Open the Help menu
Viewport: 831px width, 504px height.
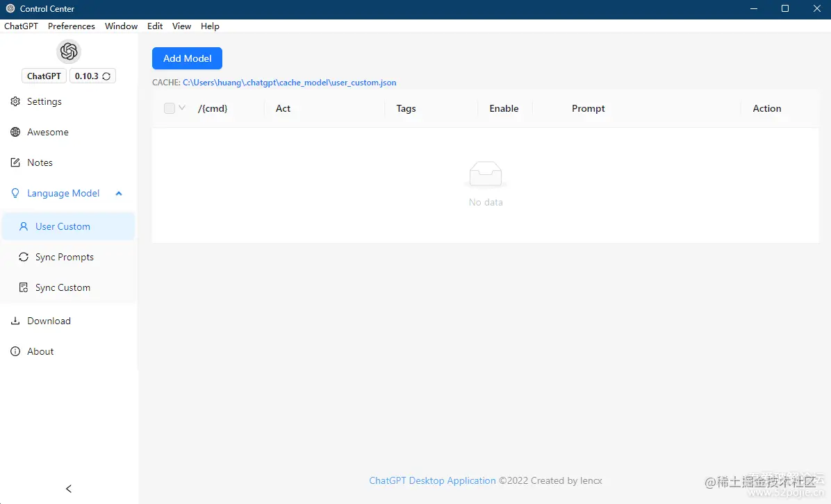pyautogui.click(x=210, y=26)
